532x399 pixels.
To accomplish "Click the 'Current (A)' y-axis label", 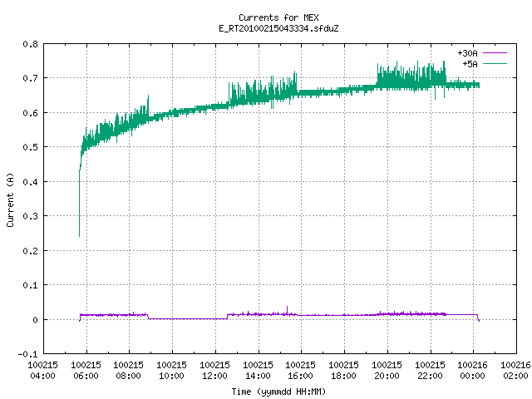I will (10, 199).
